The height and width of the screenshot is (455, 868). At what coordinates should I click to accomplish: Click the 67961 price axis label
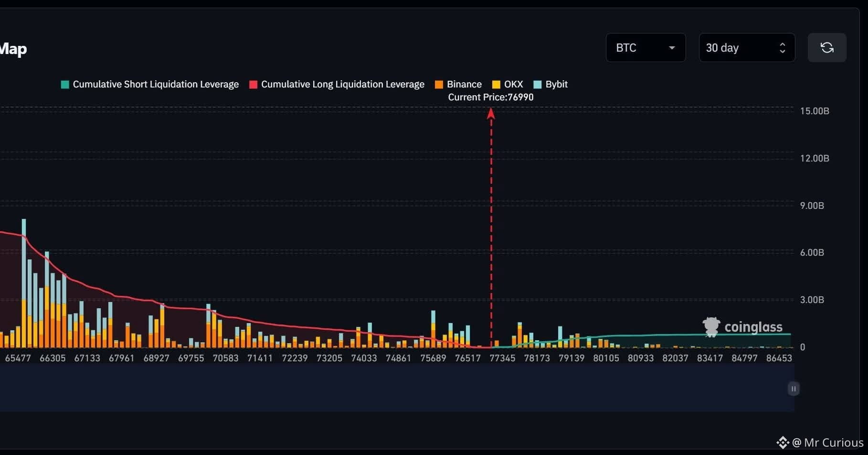tap(122, 358)
